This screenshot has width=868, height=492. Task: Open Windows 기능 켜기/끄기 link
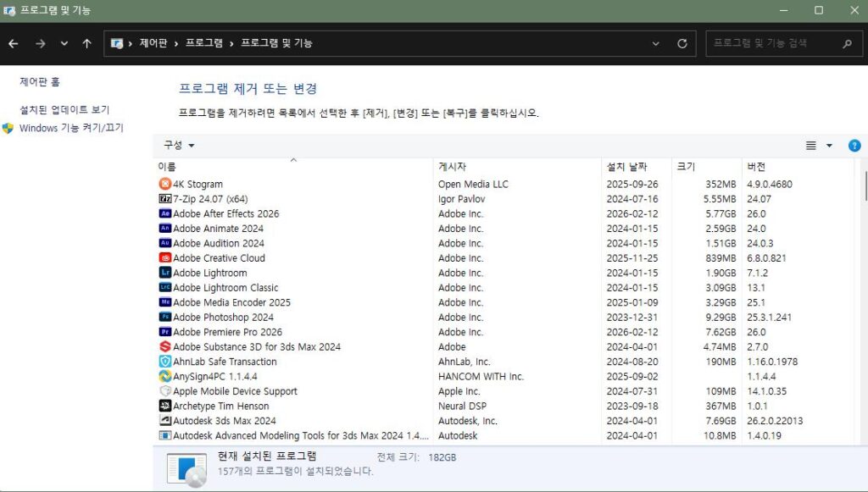click(x=71, y=128)
